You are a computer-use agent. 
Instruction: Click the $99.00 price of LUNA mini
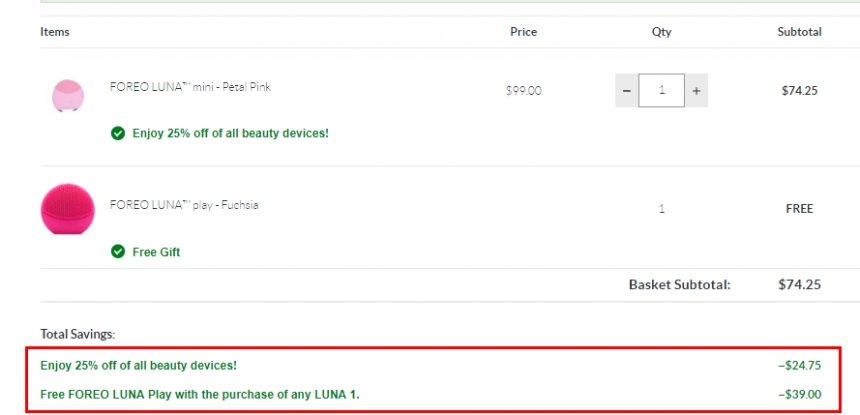[x=524, y=90]
